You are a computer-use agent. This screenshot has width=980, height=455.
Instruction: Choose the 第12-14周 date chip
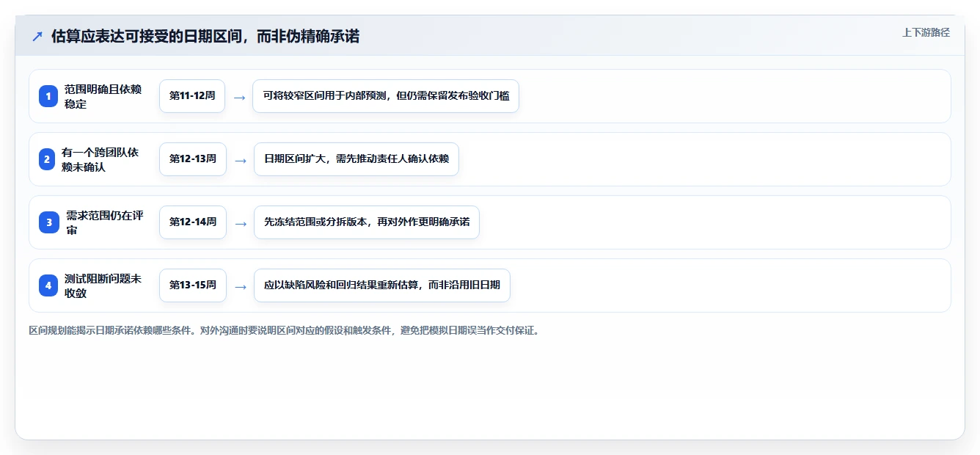(x=193, y=222)
